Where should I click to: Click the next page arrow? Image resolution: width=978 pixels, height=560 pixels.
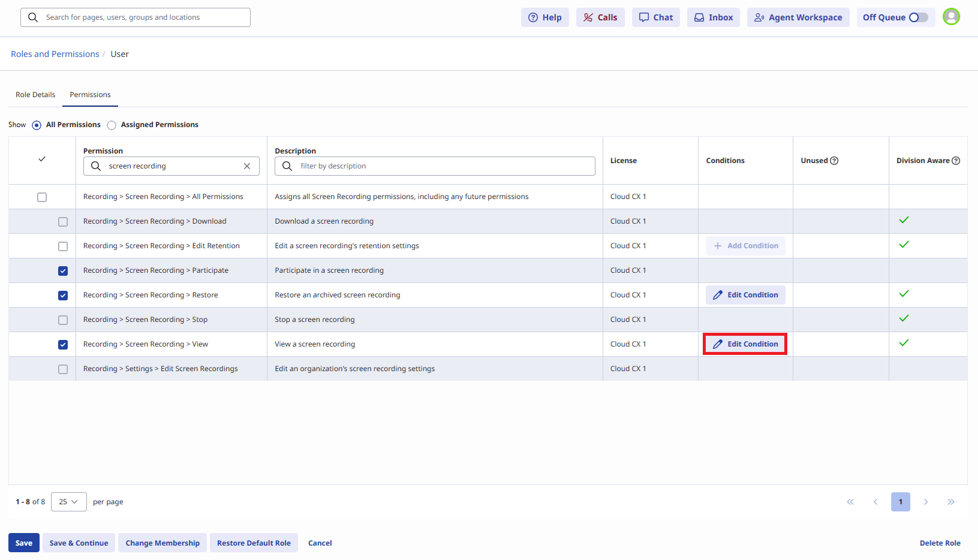pos(925,502)
